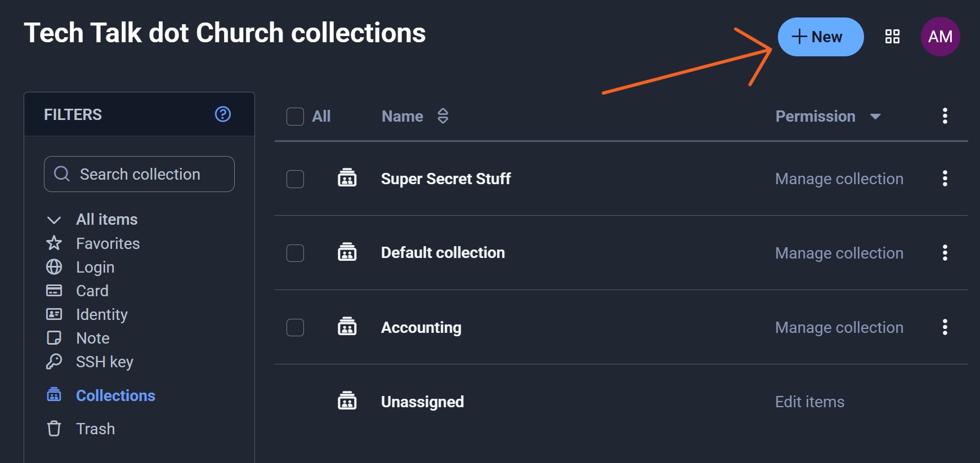Screen dimensions: 980x463
Task: Click the Default collection row icon
Action: coord(347,252)
